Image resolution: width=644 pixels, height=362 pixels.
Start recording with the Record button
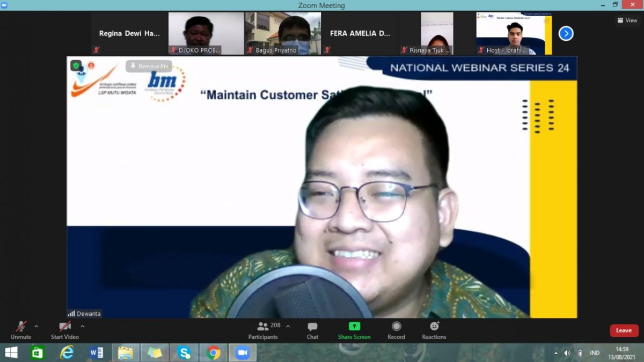[x=396, y=330]
